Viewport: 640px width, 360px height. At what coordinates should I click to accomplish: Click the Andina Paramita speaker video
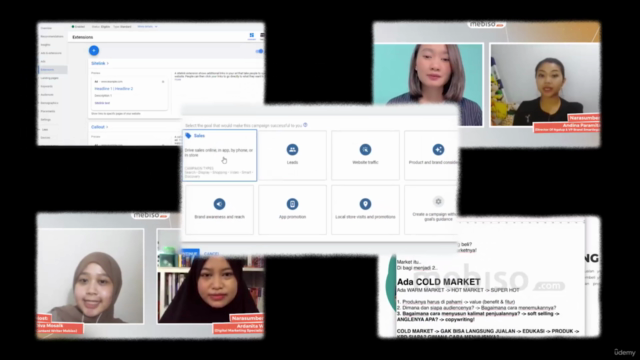(x=545, y=85)
